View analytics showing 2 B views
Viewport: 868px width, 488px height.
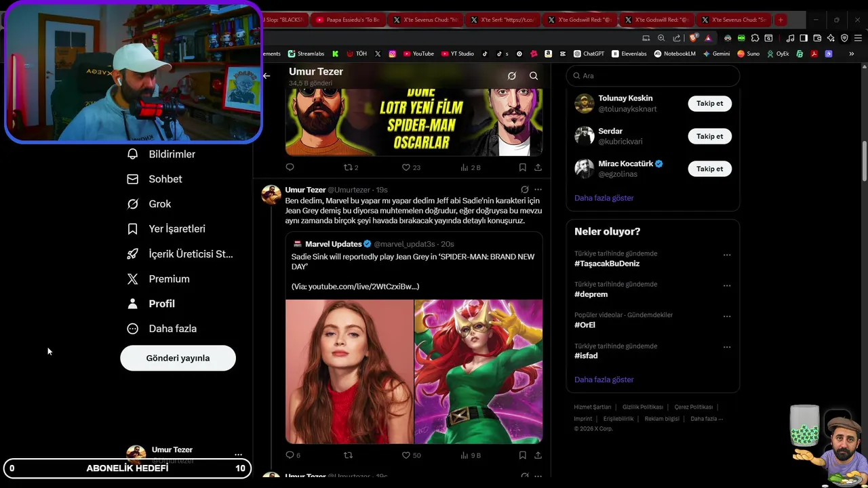pos(470,167)
